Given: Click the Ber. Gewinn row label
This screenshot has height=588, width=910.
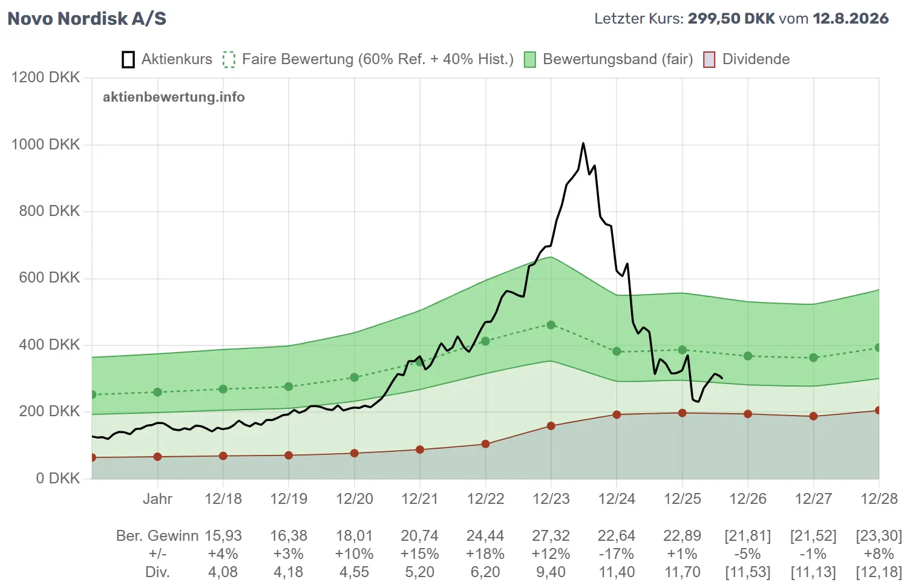Looking at the screenshot, I should click(157, 536).
